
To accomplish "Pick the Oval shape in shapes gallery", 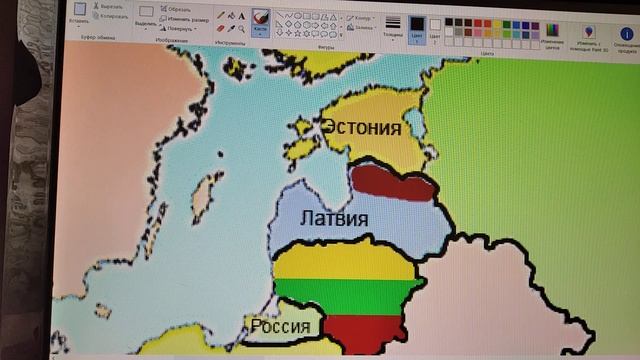I will pos(298,16).
